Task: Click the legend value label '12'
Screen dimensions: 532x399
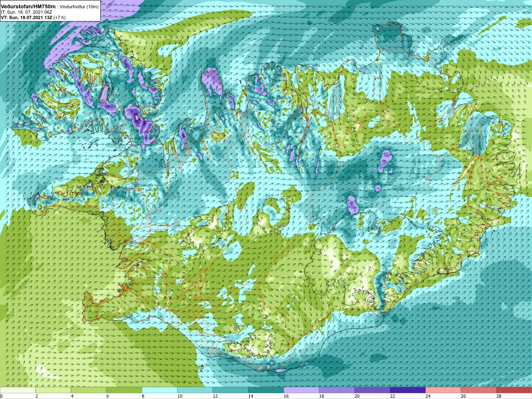Action: 215,396
